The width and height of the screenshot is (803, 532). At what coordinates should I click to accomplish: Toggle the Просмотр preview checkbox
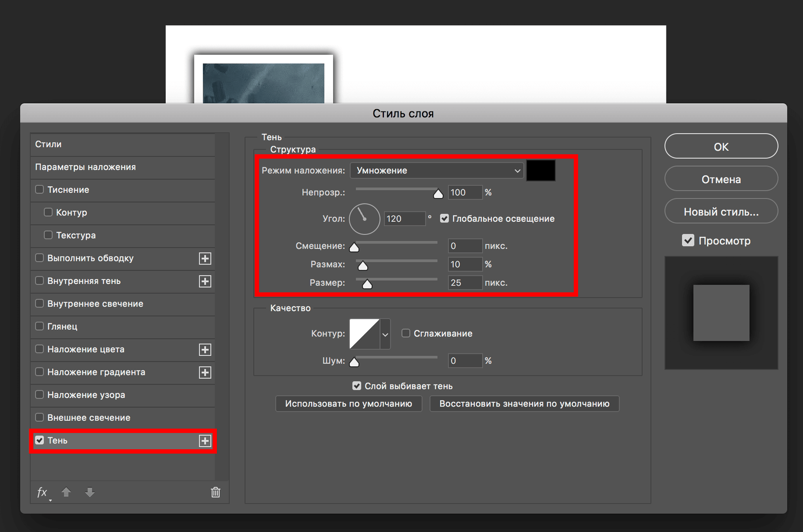pyautogui.click(x=688, y=240)
